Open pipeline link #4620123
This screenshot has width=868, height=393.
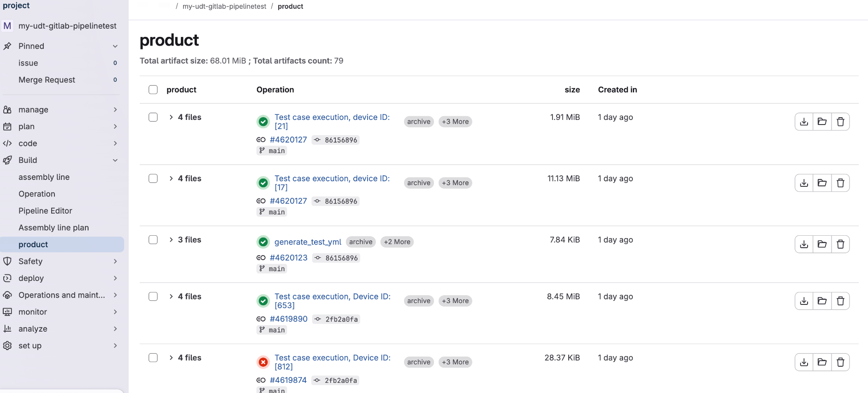coord(288,258)
